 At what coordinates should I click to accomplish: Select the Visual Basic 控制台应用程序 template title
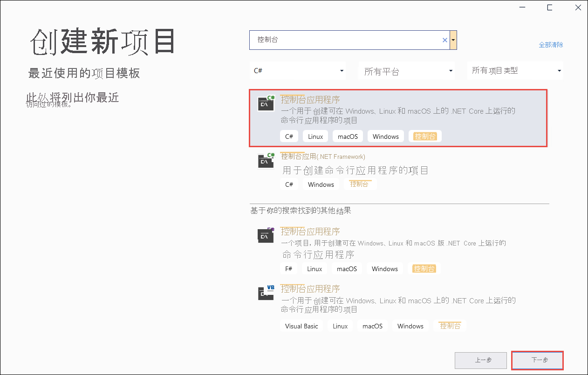[310, 289]
